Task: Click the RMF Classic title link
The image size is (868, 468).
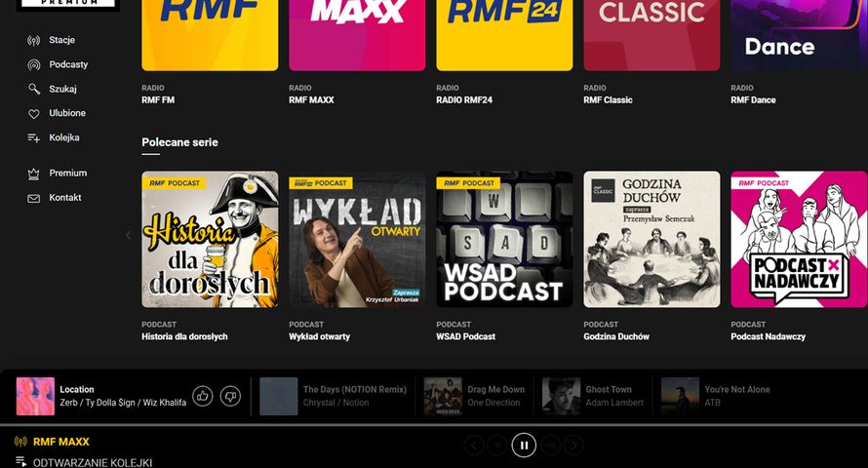Action: click(608, 100)
